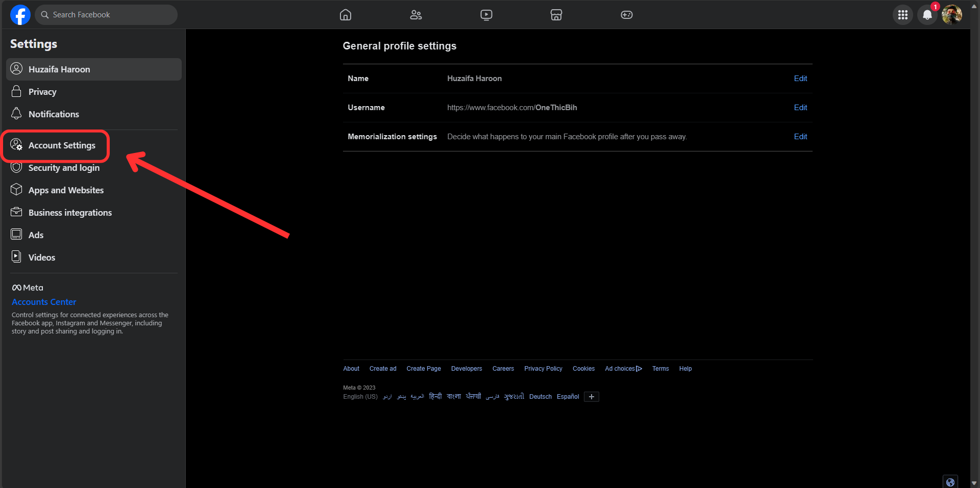Click the Search Facebook field

tap(106, 15)
